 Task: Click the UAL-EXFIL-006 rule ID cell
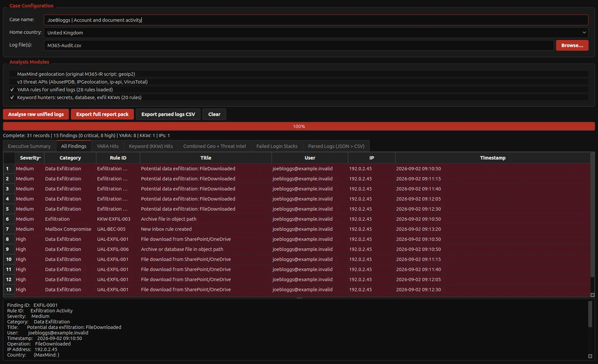118,249
